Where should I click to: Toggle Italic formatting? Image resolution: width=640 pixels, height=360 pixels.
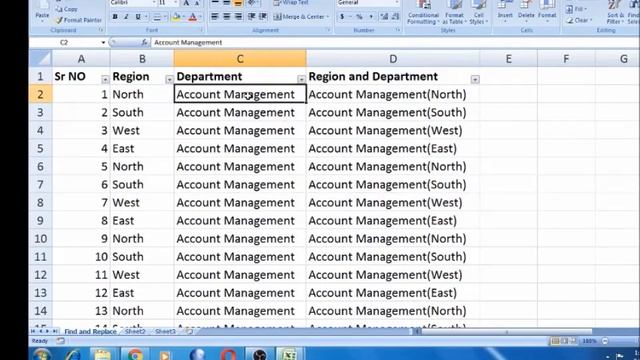(x=126, y=17)
